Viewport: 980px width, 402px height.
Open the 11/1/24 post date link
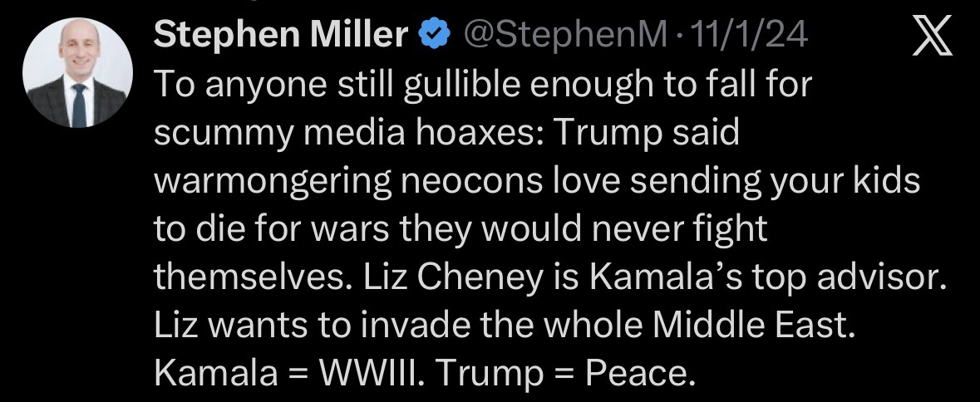[x=755, y=35]
